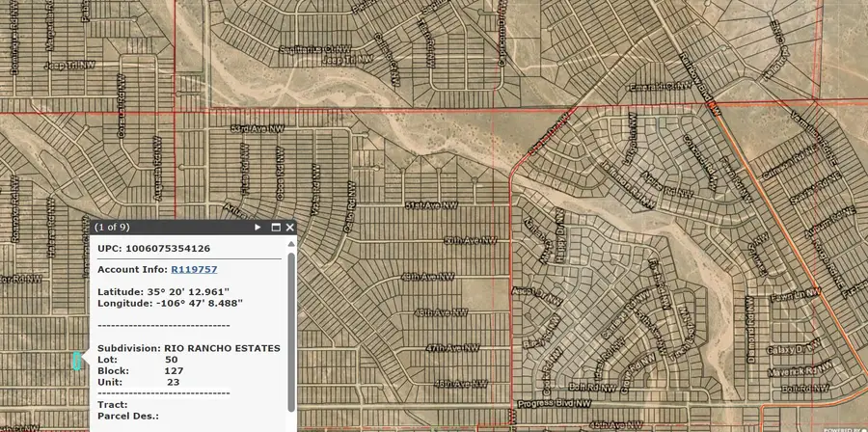Click the Tract label in the popup
This screenshot has height=432, width=868.
point(113,405)
